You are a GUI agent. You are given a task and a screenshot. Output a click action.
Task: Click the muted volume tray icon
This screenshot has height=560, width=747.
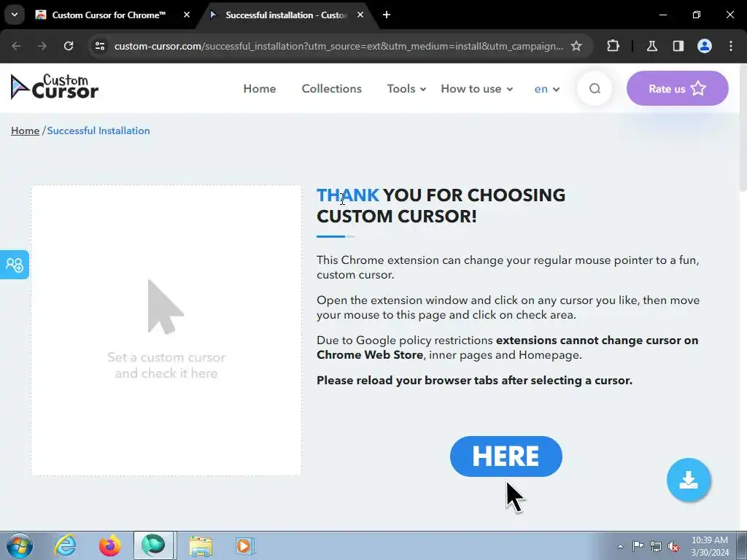(x=673, y=546)
